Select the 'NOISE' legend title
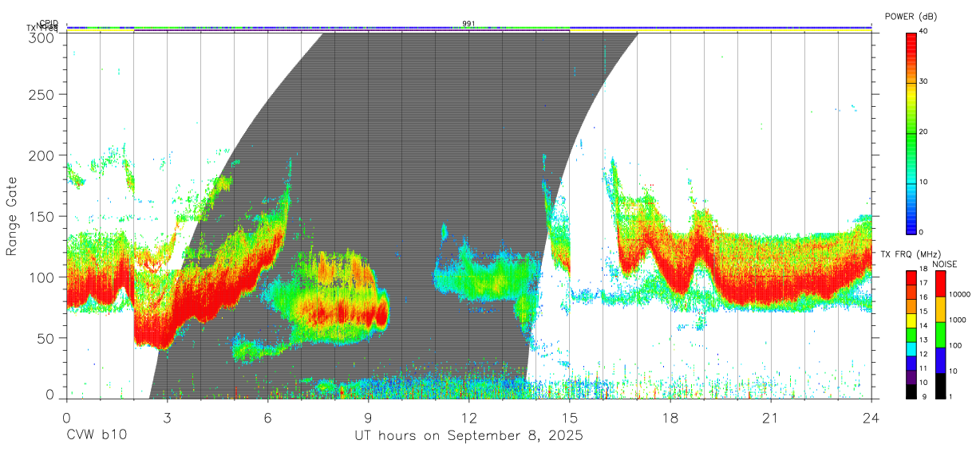 point(944,264)
